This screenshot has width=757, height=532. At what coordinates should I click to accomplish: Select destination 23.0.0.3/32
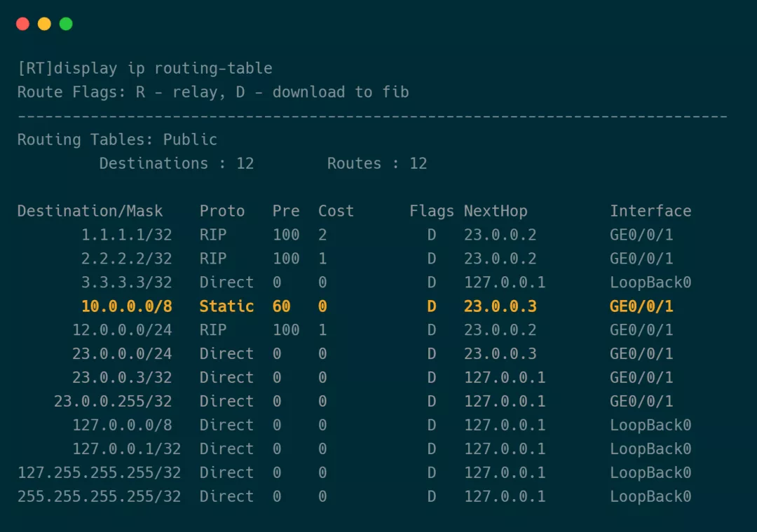[122, 377]
